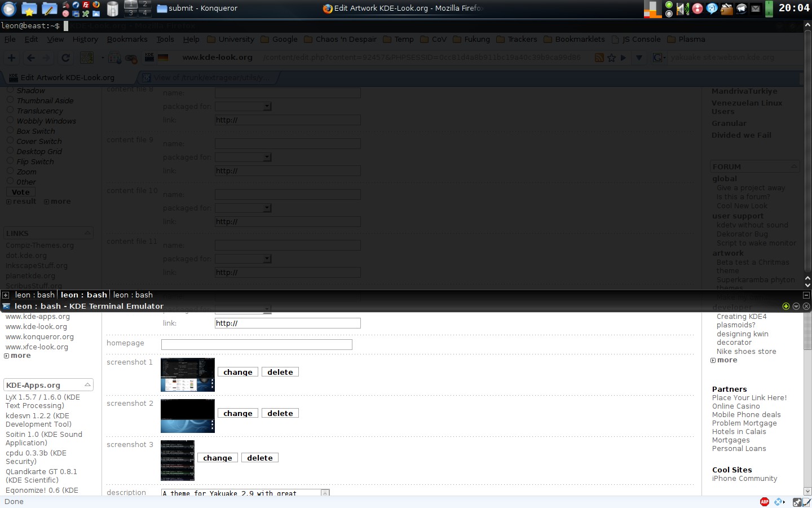812x508 pixels.
Task: Open 'Nike shoes store' forum link
Action: [747, 352]
